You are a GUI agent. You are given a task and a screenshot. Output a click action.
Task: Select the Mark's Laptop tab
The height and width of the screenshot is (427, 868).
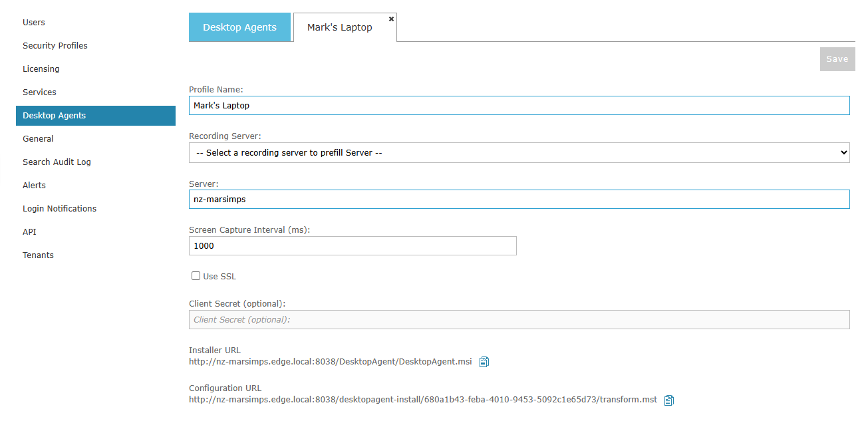[x=340, y=27]
